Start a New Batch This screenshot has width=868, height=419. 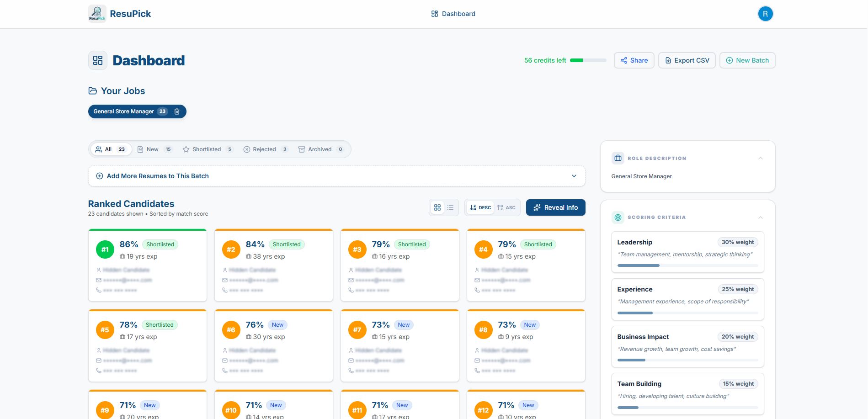pyautogui.click(x=747, y=60)
